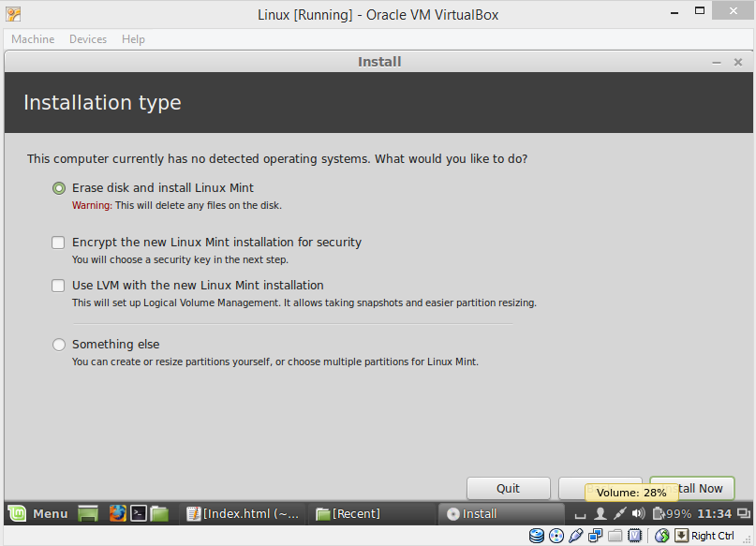Launch the Terminal from the panel
This screenshot has height=546, width=756.
pos(139,514)
